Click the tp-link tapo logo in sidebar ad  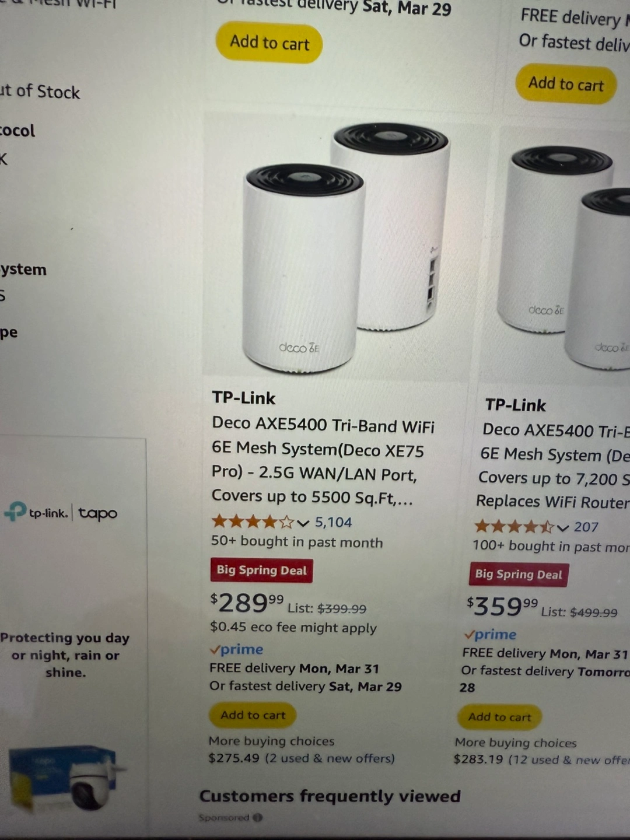tap(61, 513)
